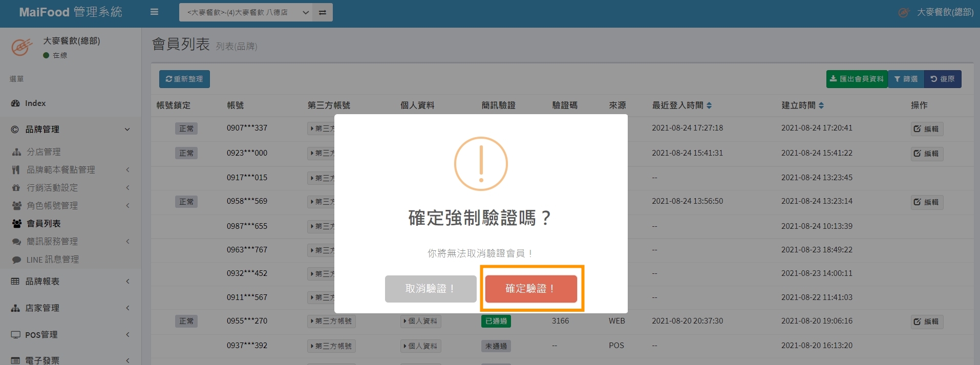
Task: Click the store switch arrows icon
Action: (x=323, y=12)
